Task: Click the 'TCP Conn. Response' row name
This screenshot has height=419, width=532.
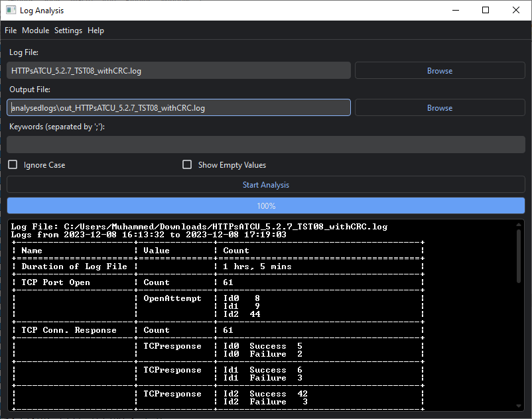Action: pyautogui.click(x=69, y=330)
